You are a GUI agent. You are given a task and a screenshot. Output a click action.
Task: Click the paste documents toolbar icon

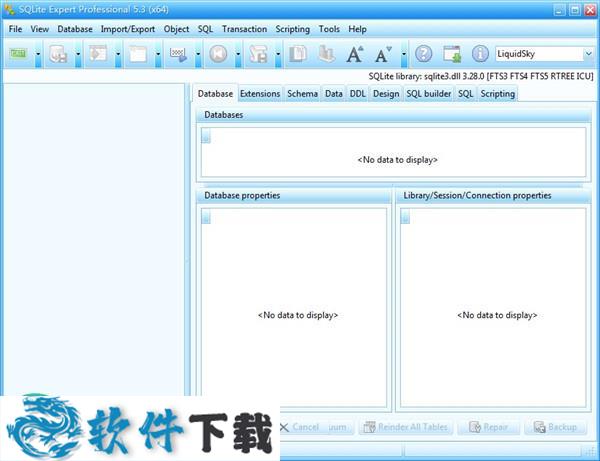326,54
